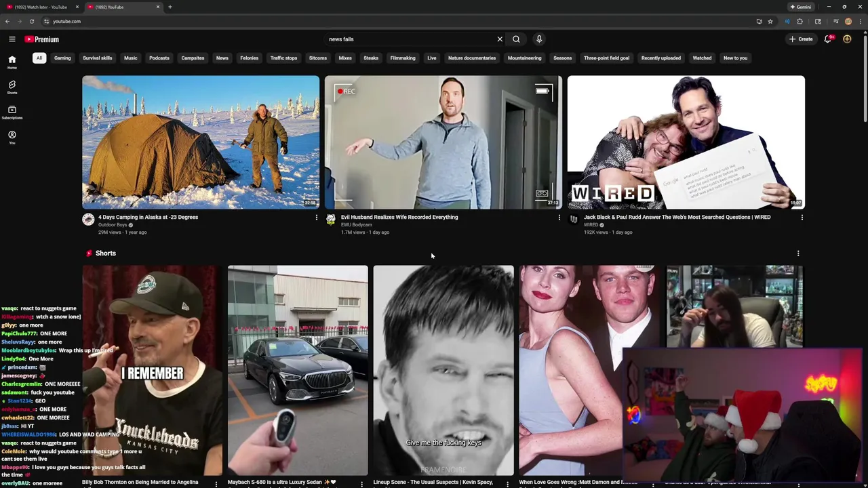The height and width of the screenshot is (488, 868).
Task: Click the Create button
Action: click(801, 39)
